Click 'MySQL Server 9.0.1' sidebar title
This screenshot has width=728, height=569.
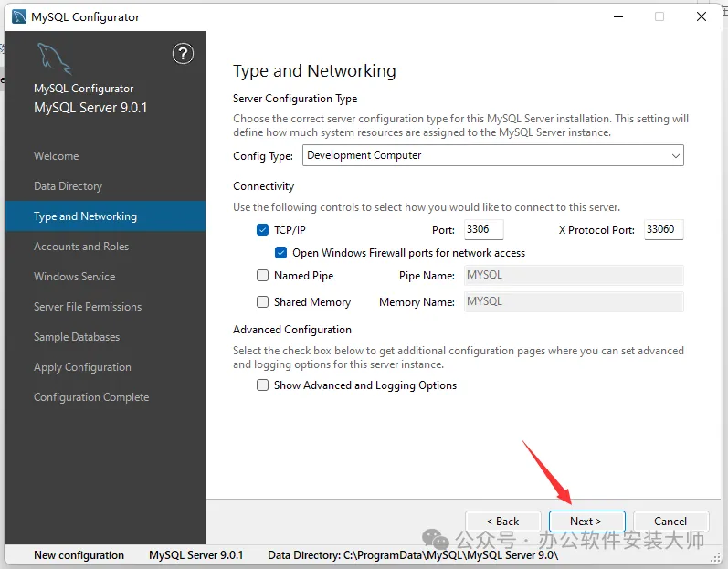(x=90, y=108)
